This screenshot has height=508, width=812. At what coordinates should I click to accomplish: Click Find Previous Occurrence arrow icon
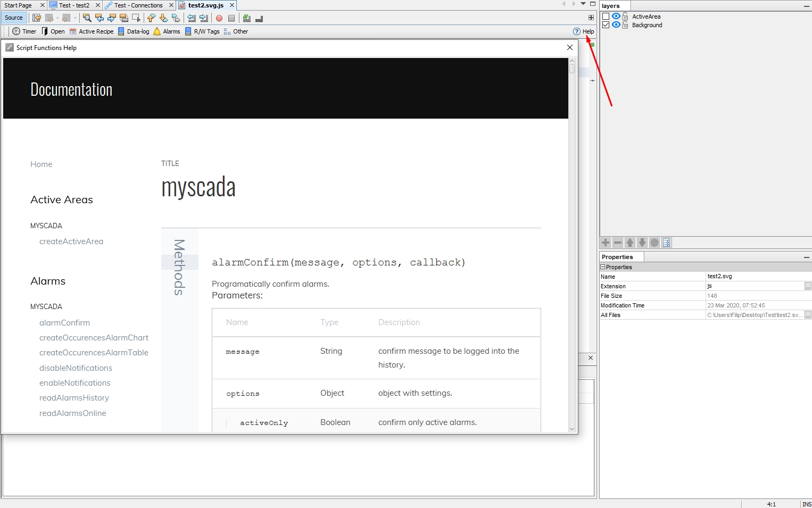100,18
